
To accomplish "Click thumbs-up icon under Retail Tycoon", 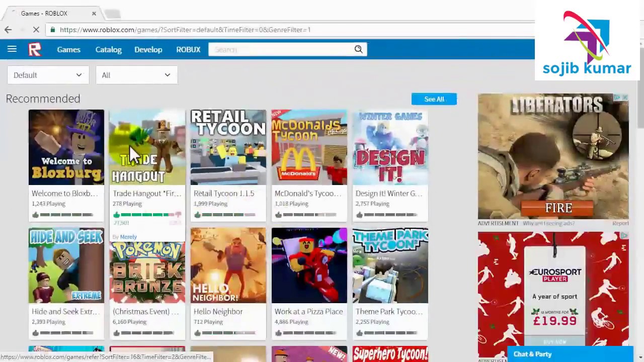I will click(x=197, y=215).
